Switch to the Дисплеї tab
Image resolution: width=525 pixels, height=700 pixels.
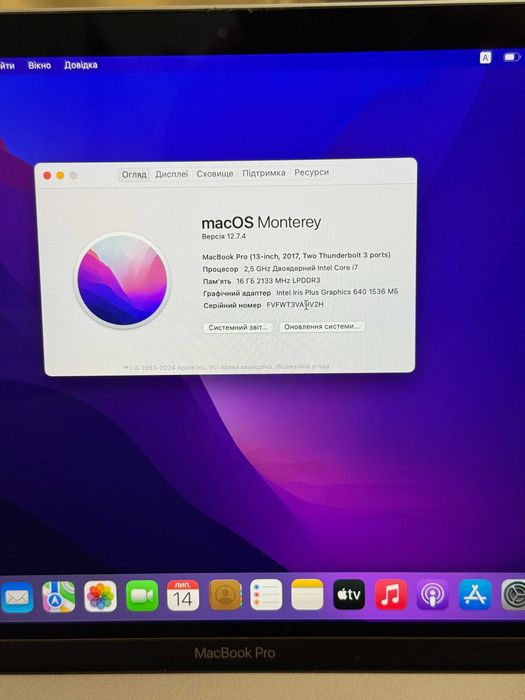[171, 174]
